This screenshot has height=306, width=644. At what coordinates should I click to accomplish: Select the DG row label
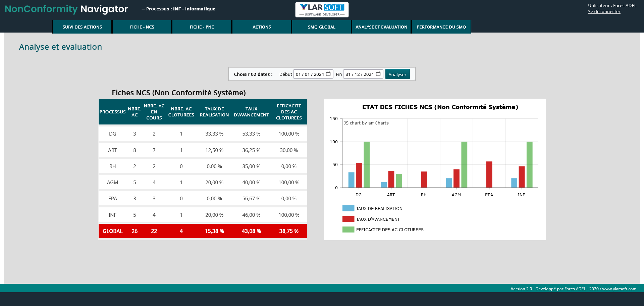tap(112, 134)
